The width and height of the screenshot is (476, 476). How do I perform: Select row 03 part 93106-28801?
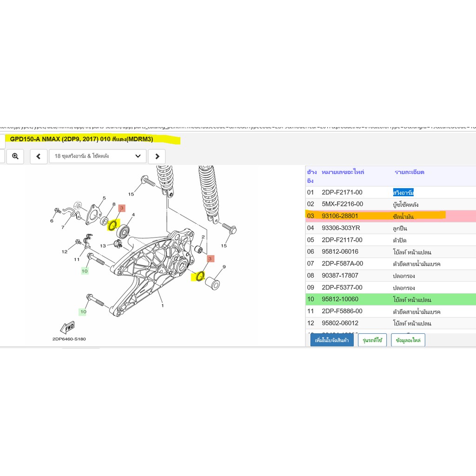point(390,216)
